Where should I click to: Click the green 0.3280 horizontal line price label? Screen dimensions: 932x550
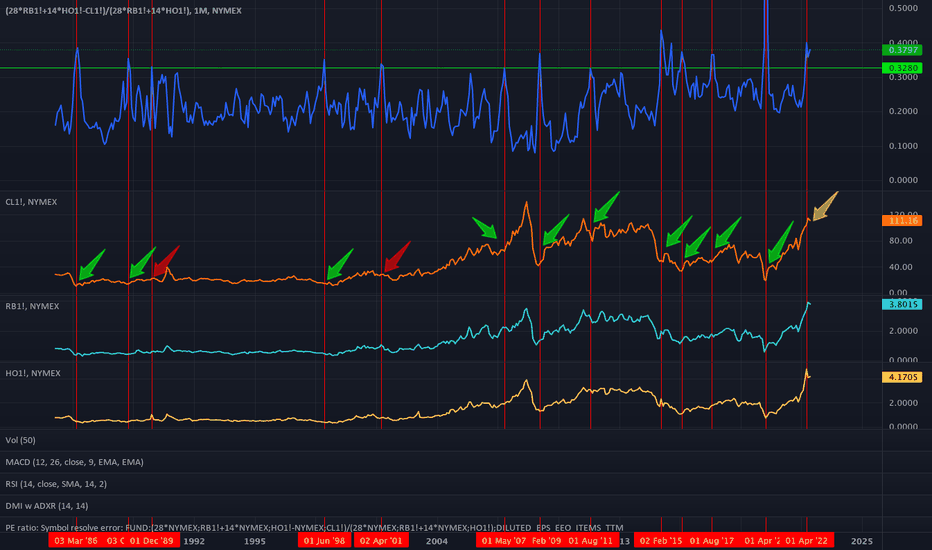point(902,68)
